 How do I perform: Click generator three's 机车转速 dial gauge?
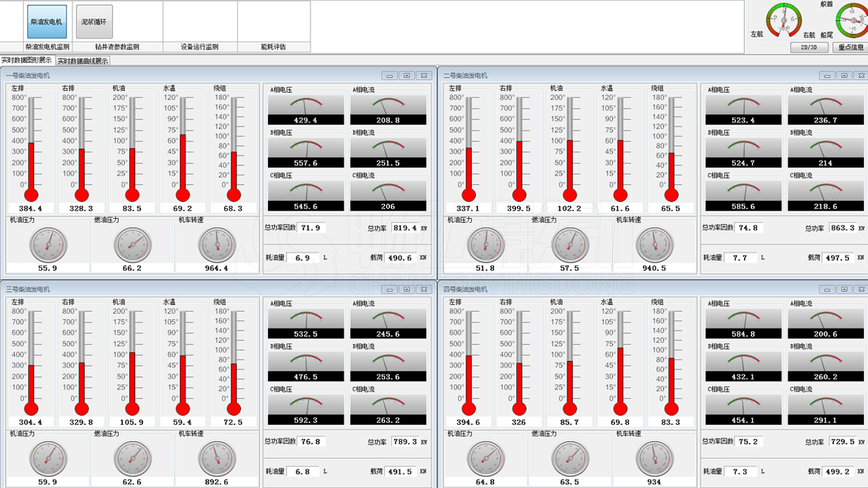pyautogui.click(x=217, y=459)
